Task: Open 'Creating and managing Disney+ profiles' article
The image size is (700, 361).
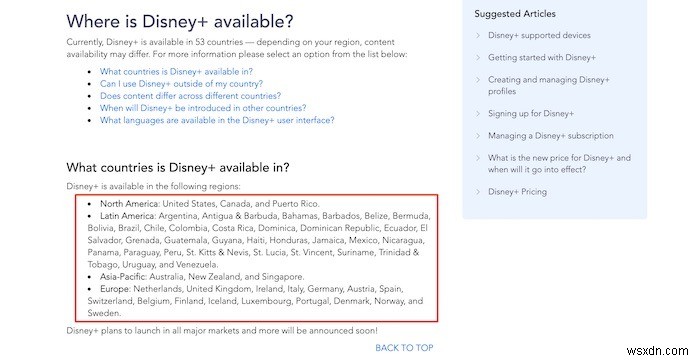Action: coord(549,85)
